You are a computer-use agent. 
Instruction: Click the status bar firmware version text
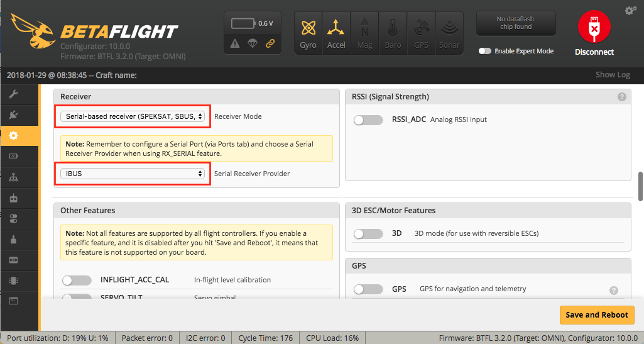(538, 338)
